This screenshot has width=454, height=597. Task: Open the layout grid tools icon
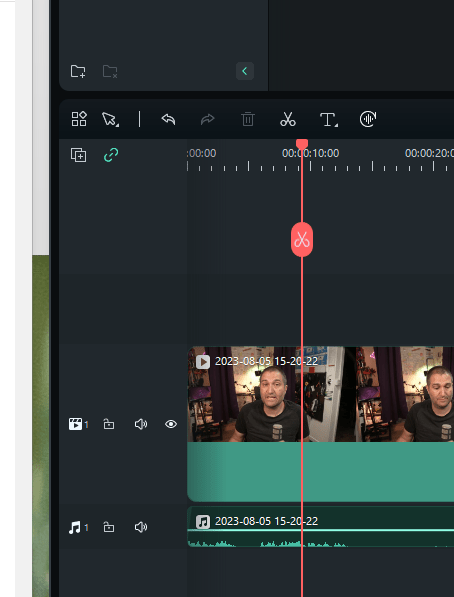(79, 119)
